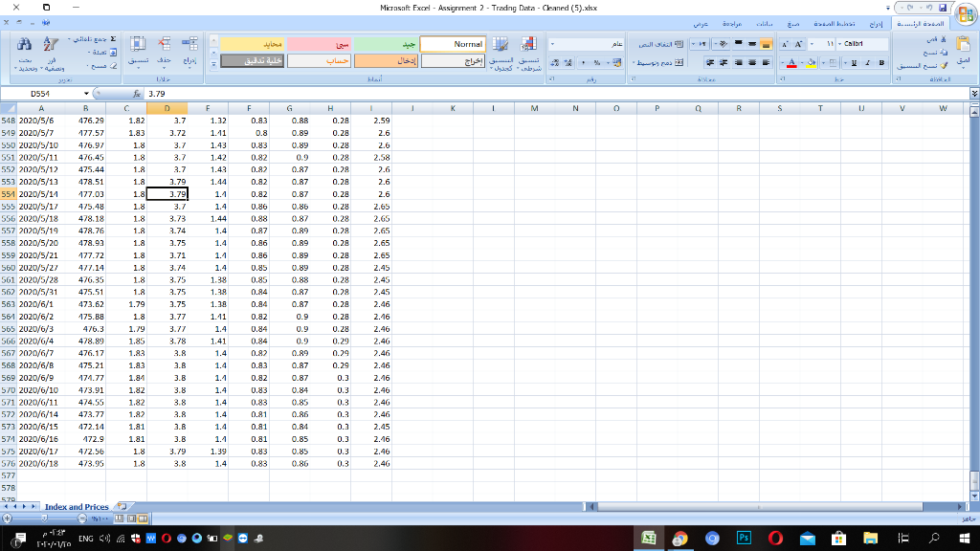The image size is (980, 551).
Task: Open Format as Table menu
Action: point(501,53)
